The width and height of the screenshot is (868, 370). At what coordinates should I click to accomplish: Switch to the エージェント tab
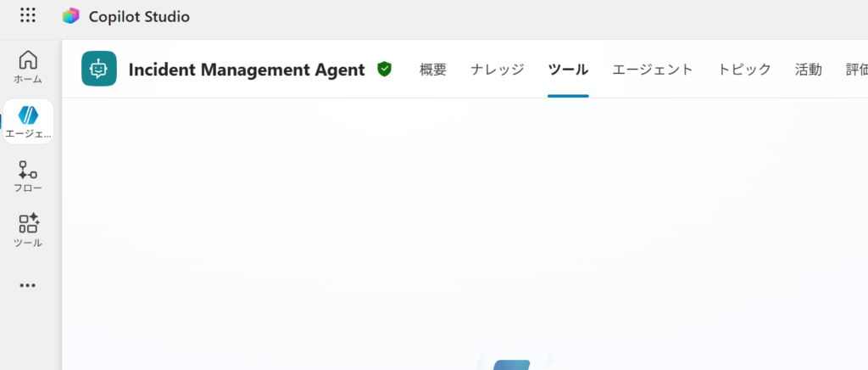point(653,70)
